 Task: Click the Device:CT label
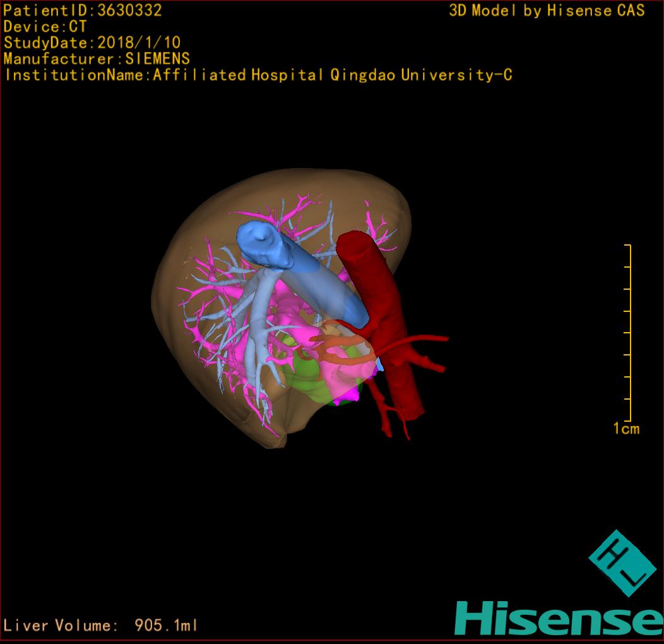point(45,27)
